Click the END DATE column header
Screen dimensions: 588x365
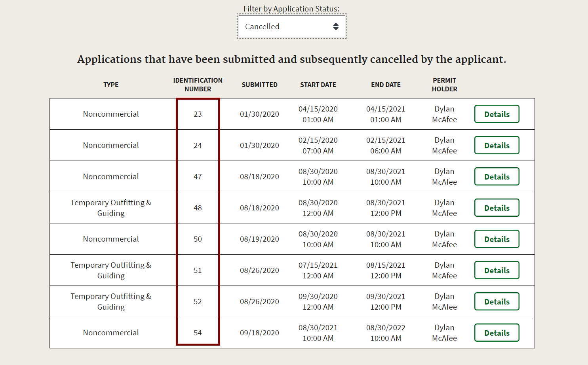click(x=386, y=85)
